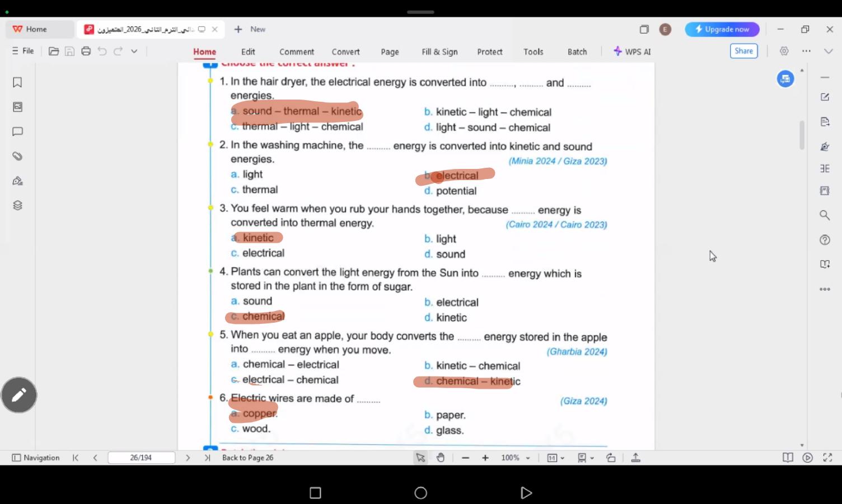Switch to the Comment tab
Viewport: 842px width, 504px height.
[297, 51]
